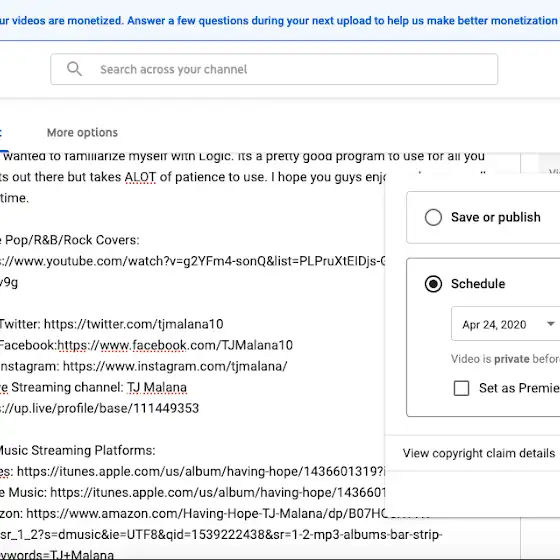Click the up.live profile URL text
The width and height of the screenshot is (560, 560).
coord(99,408)
